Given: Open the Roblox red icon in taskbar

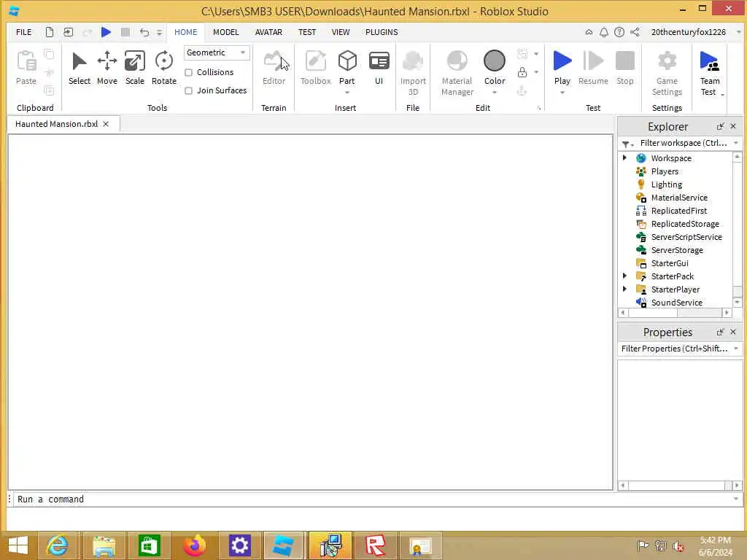Looking at the screenshot, I should click(x=376, y=545).
